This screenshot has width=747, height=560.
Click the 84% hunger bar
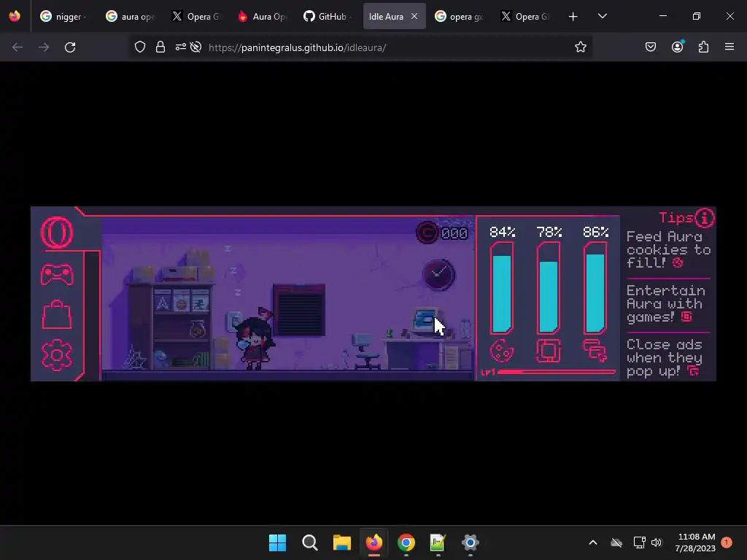(502, 288)
